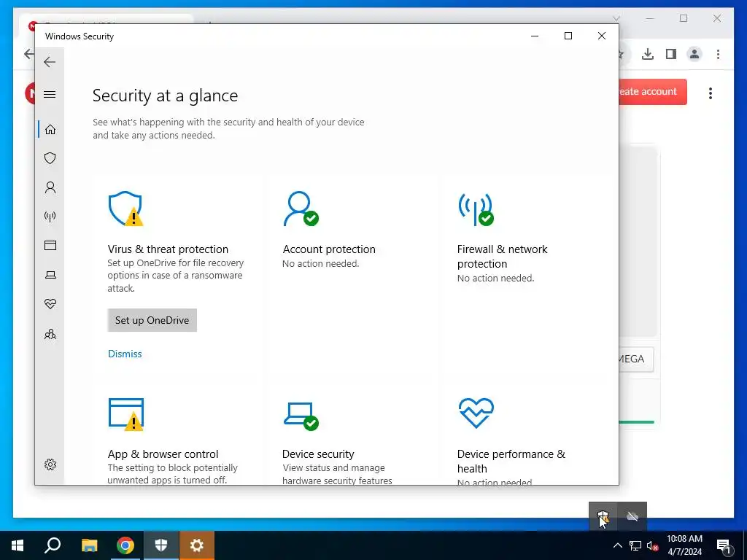The image size is (747, 560).
Task: Open Family options icon in sidebar
Action: coord(50,334)
